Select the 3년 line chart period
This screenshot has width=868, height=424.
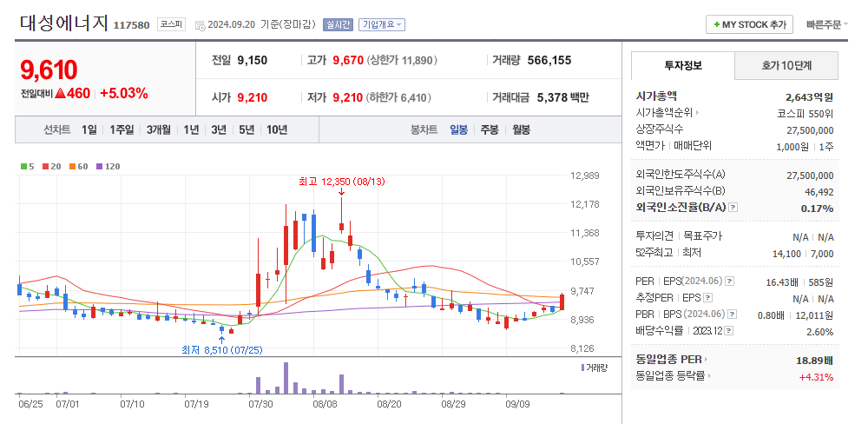(219, 129)
